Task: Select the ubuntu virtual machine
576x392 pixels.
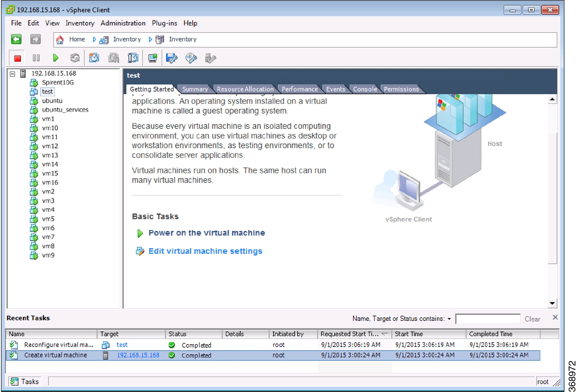Action: tap(52, 101)
